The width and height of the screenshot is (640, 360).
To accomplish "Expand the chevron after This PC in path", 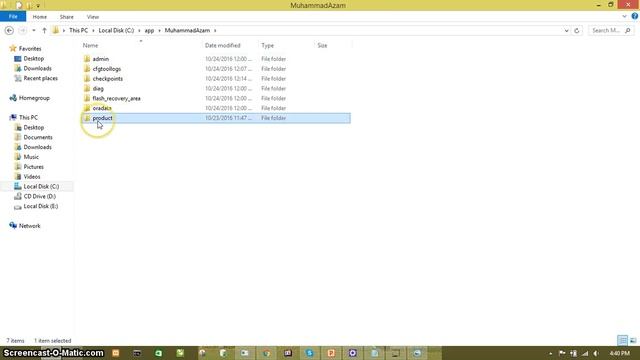I will point(93,31).
